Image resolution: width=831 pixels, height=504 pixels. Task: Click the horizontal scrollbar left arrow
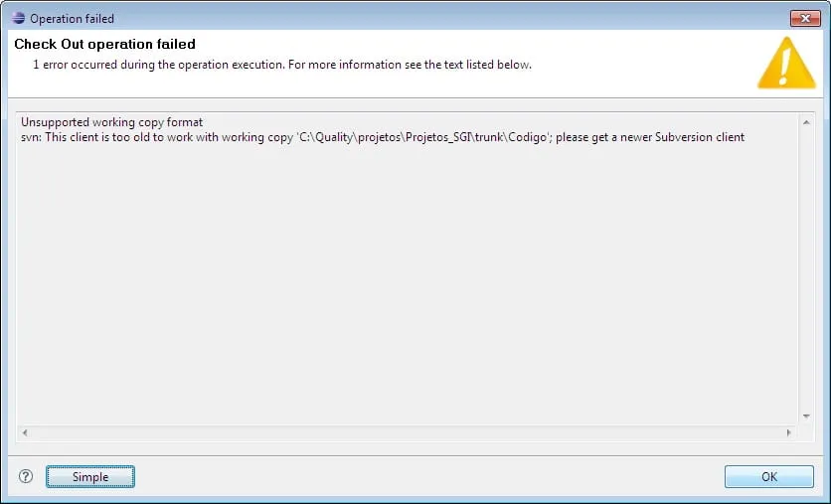coord(24,433)
